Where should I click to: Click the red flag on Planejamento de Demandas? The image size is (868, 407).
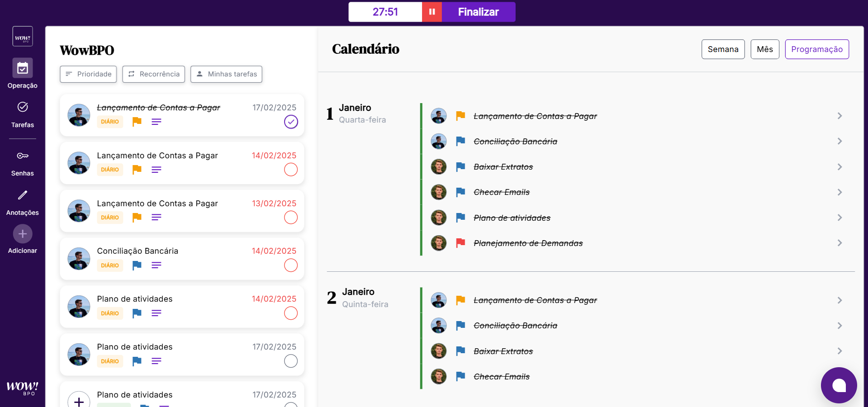tap(460, 243)
